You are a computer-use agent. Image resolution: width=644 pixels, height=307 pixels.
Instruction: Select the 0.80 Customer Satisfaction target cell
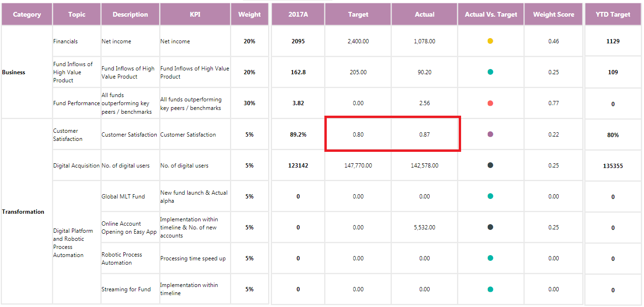358,135
